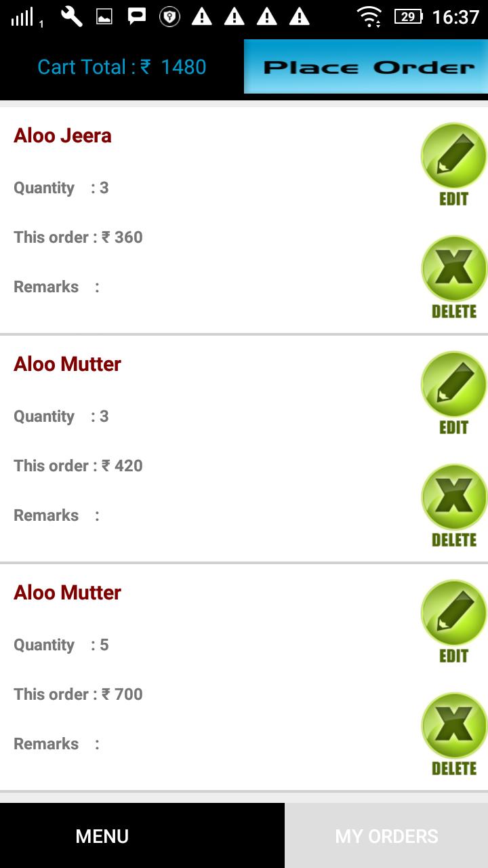Delete the Aloo Jeera item
The height and width of the screenshot is (868, 488).
453,277
